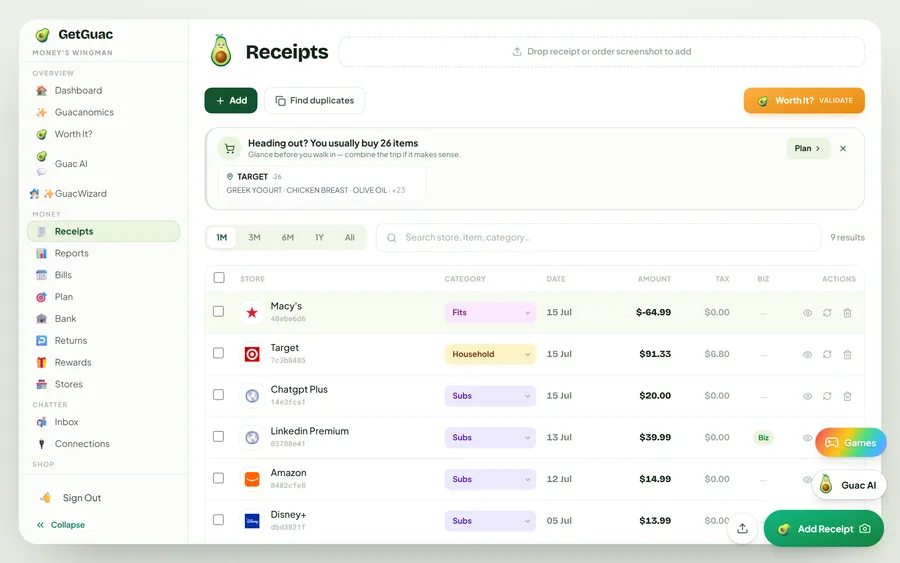Click the Connections plug icon
The image size is (900, 563).
click(x=41, y=444)
